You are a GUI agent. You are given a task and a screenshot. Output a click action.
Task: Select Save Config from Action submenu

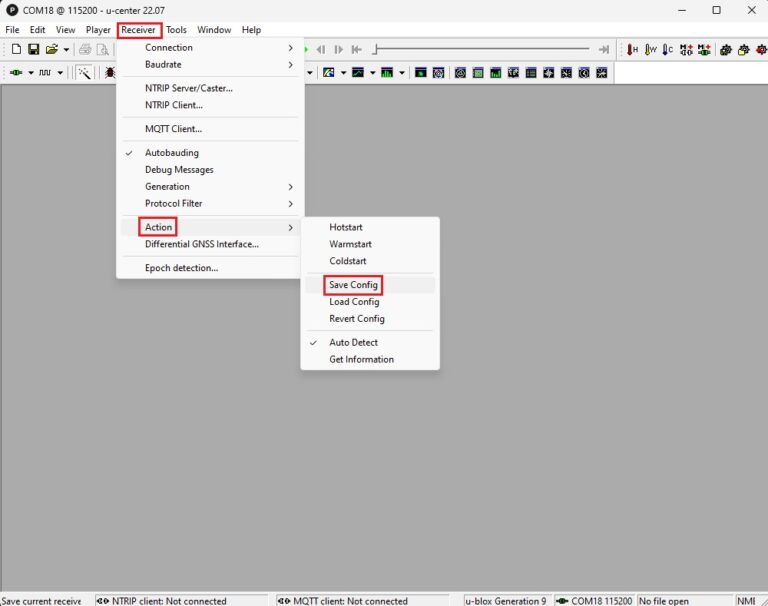tap(354, 285)
